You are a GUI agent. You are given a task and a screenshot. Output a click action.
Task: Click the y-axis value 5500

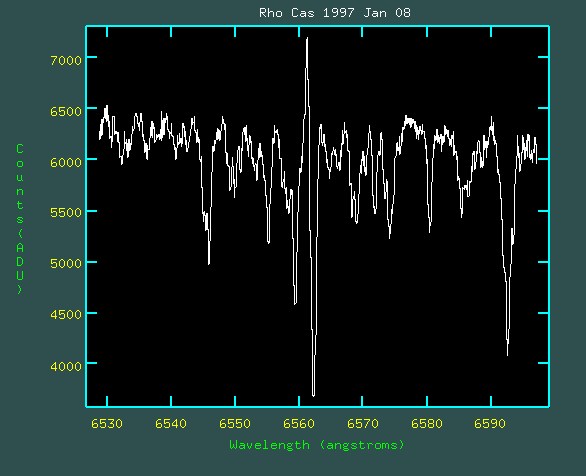click(x=66, y=212)
